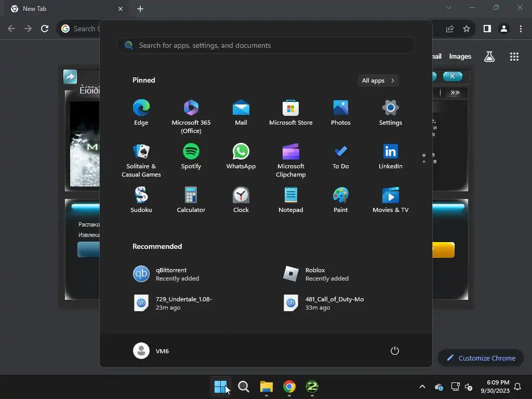Open File Explorer from taskbar
Viewport: 532px width, 399px height.
point(267,387)
